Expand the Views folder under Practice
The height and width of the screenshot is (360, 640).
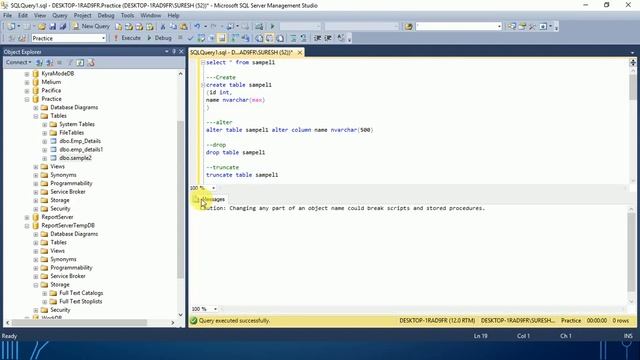coord(36,167)
